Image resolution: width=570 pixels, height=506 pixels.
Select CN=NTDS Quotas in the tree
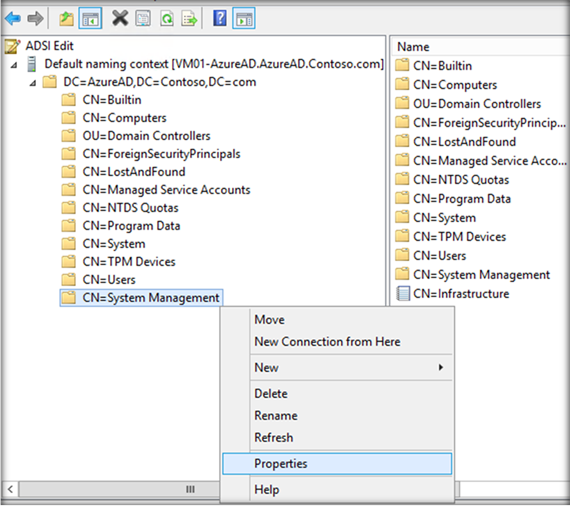pyautogui.click(x=131, y=208)
